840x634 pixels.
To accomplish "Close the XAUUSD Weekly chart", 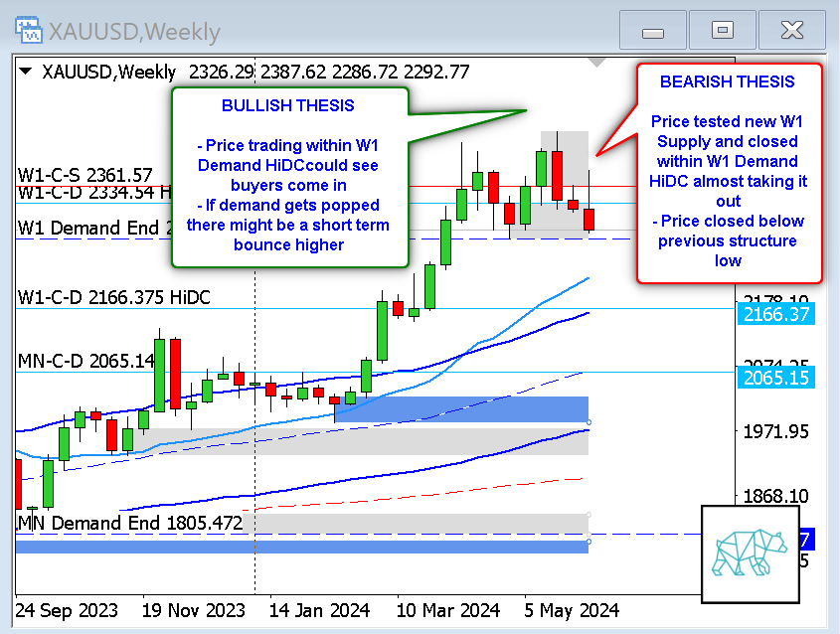I will tap(791, 32).
